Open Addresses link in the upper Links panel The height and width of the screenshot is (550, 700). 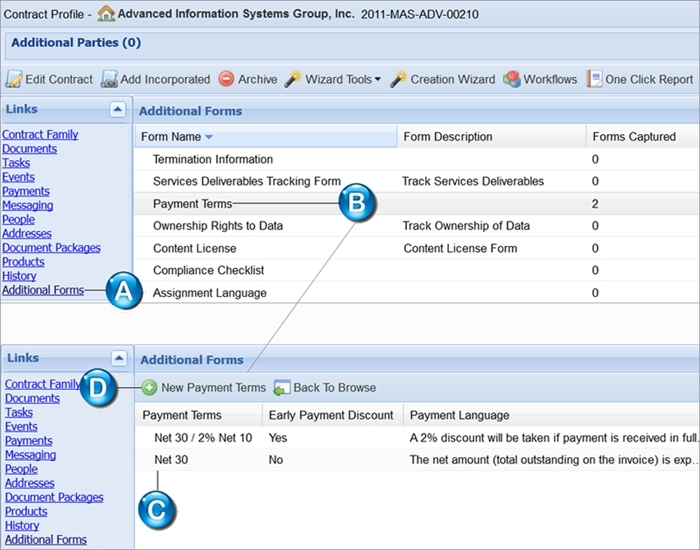click(x=27, y=233)
